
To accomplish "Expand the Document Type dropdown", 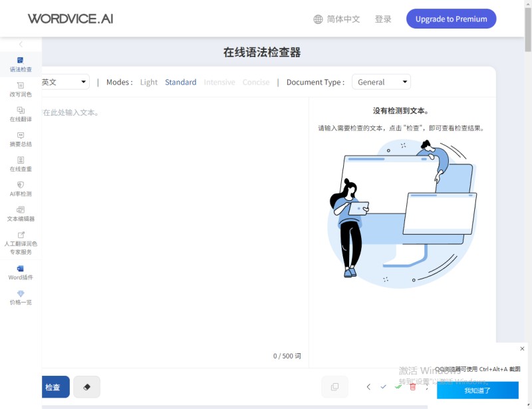I will [381, 82].
